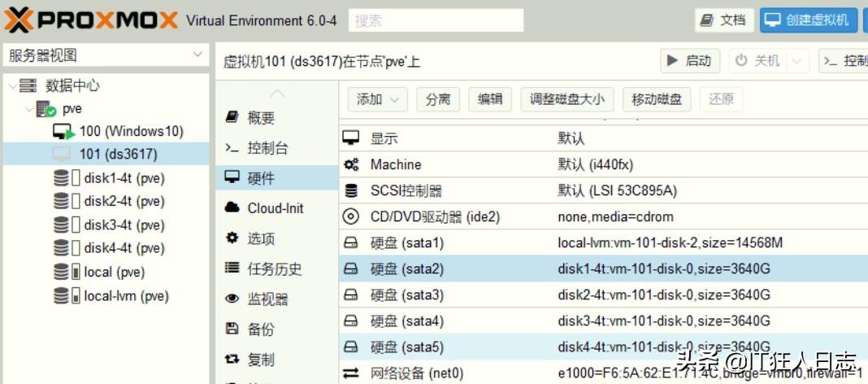Collapse the pve node expander
Image resolution: width=868 pixels, height=384 pixels.
coord(29,109)
